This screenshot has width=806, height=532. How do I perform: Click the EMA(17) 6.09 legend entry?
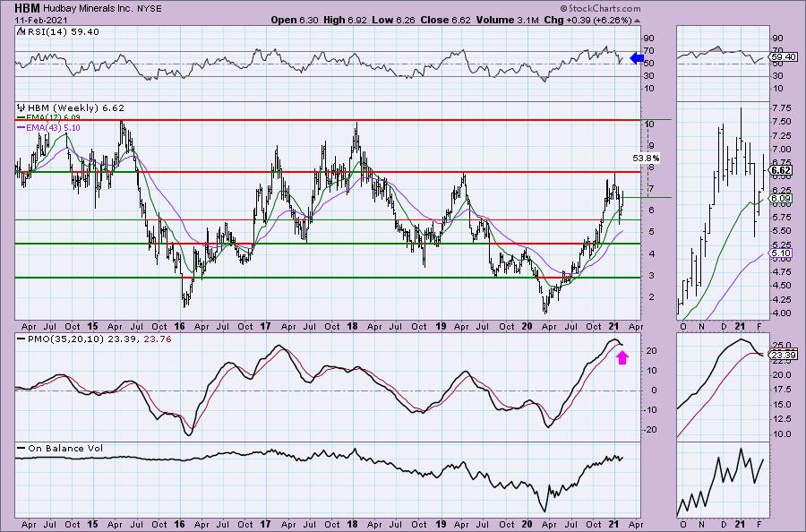[48, 117]
